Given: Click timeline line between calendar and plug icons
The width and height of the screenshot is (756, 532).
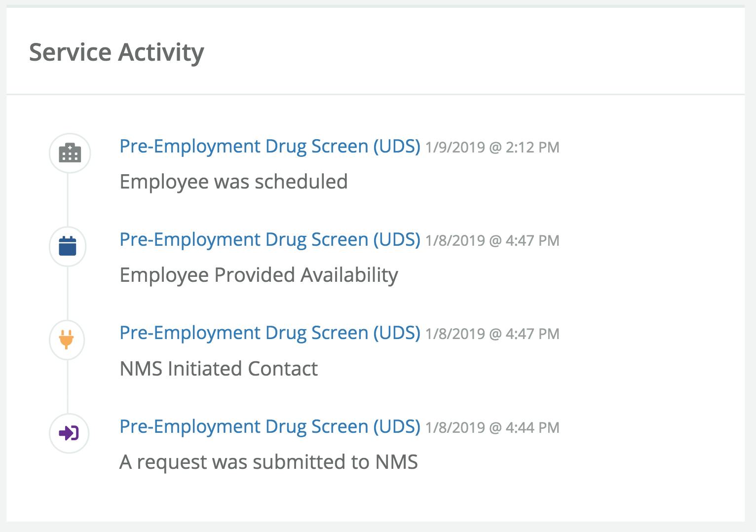Looking at the screenshot, I should click(x=68, y=293).
